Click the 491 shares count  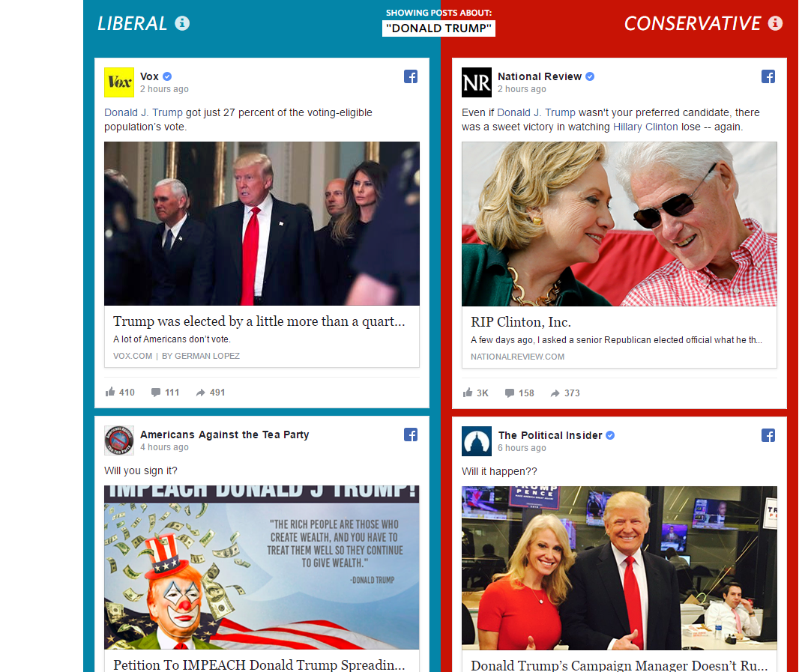217,393
